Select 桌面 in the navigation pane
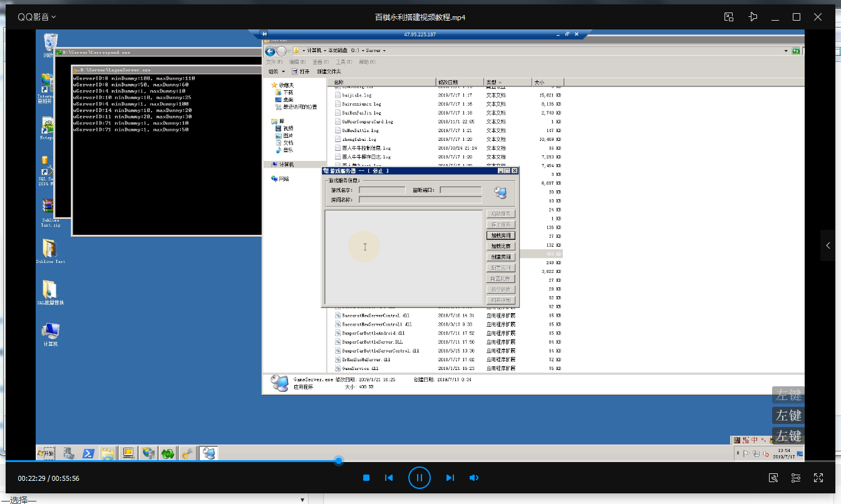This screenshot has width=841, height=504. pyautogui.click(x=284, y=100)
